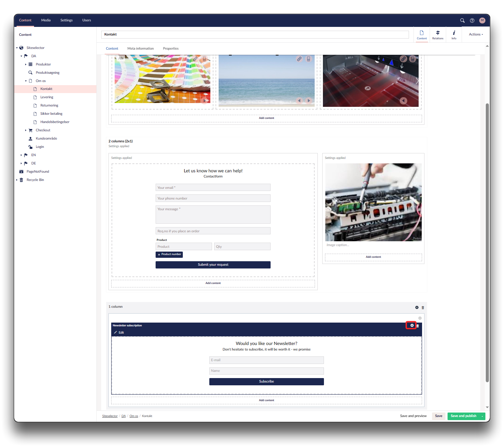Open the Info app icon

(x=454, y=35)
